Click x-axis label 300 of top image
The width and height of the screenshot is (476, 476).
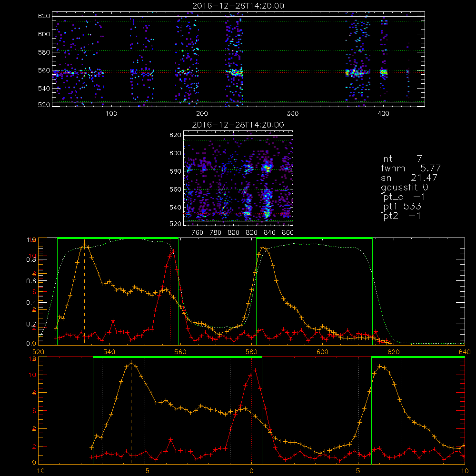tap(293, 114)
